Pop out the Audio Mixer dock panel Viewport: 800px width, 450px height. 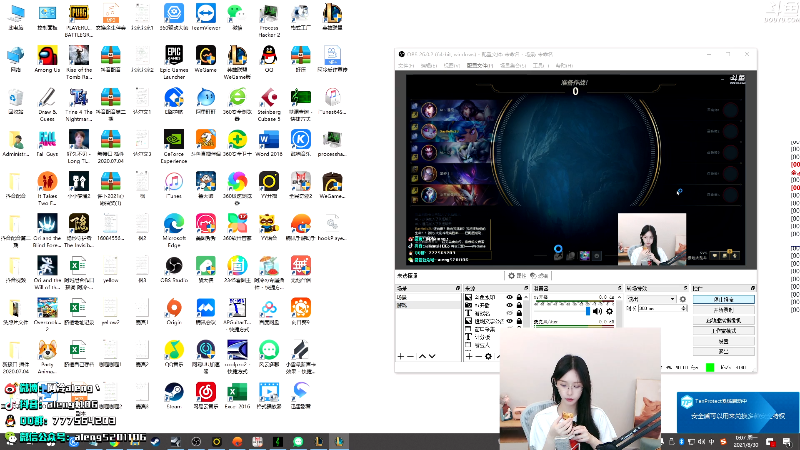pyautogui.click(x=619, y=288)
